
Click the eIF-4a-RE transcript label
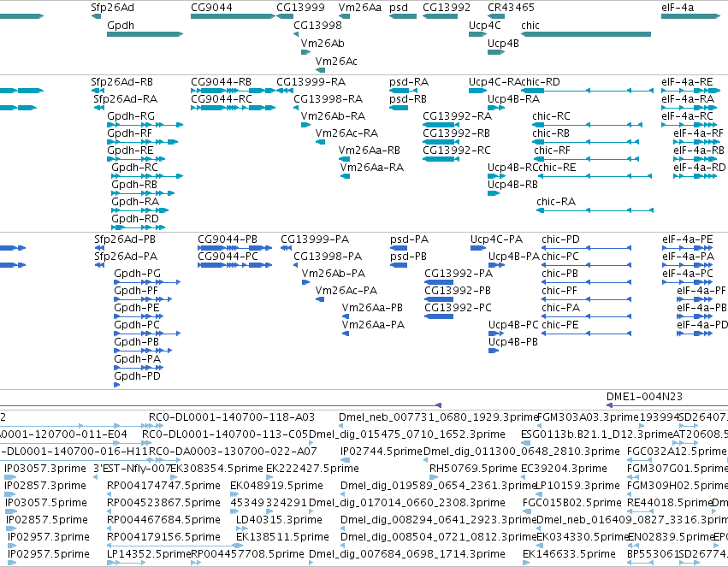687,82
